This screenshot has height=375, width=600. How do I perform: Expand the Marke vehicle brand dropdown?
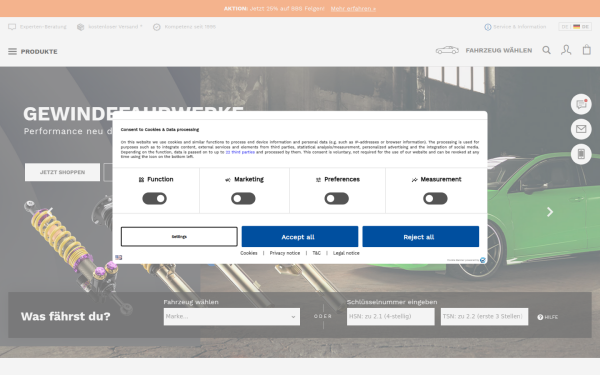pos(232,316)
